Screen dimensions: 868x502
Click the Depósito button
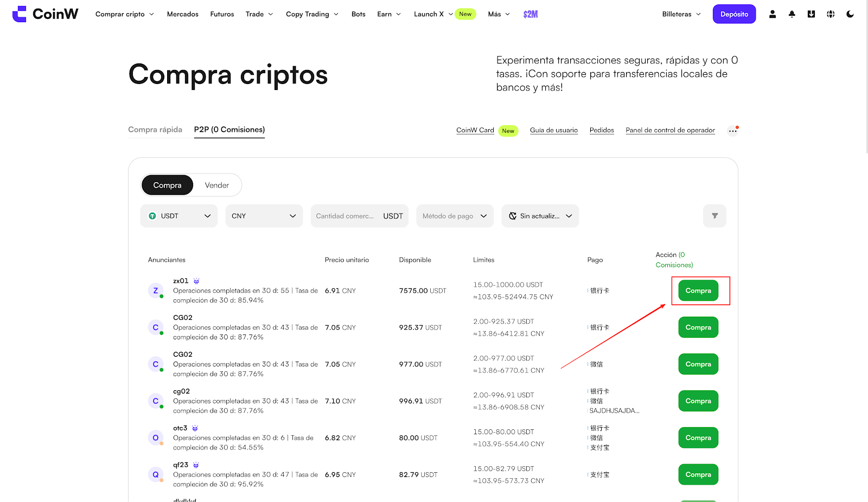tap(734, 14)
